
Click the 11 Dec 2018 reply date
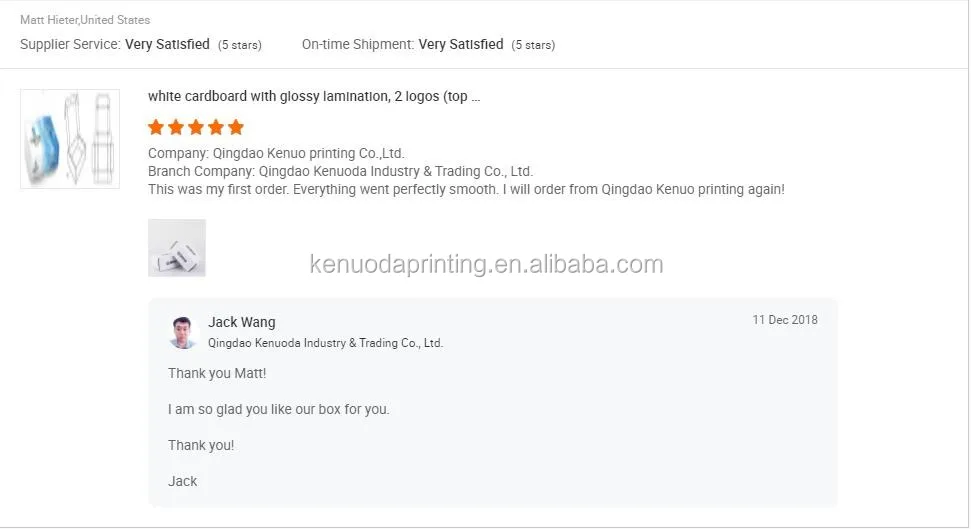tap(785, 320)
